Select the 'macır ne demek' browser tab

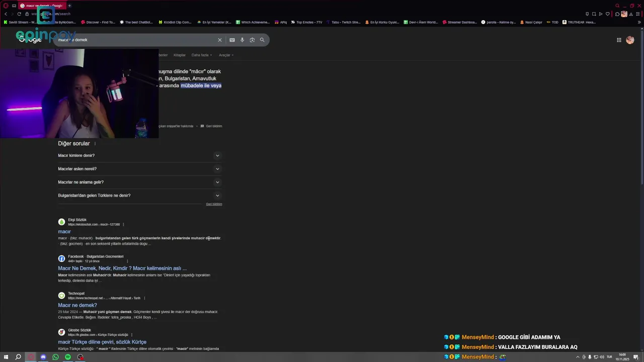coord(42,6)
